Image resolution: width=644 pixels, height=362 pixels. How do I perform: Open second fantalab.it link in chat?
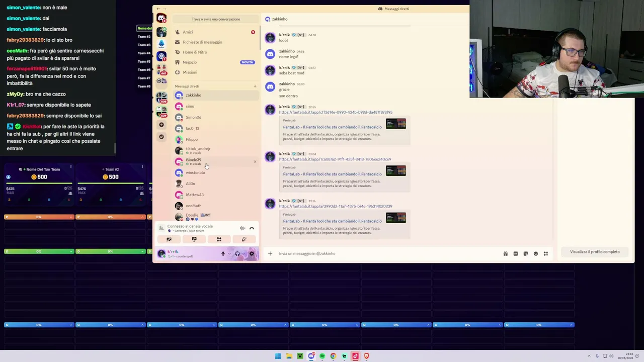pyautogui.click(x=335, y=159)
